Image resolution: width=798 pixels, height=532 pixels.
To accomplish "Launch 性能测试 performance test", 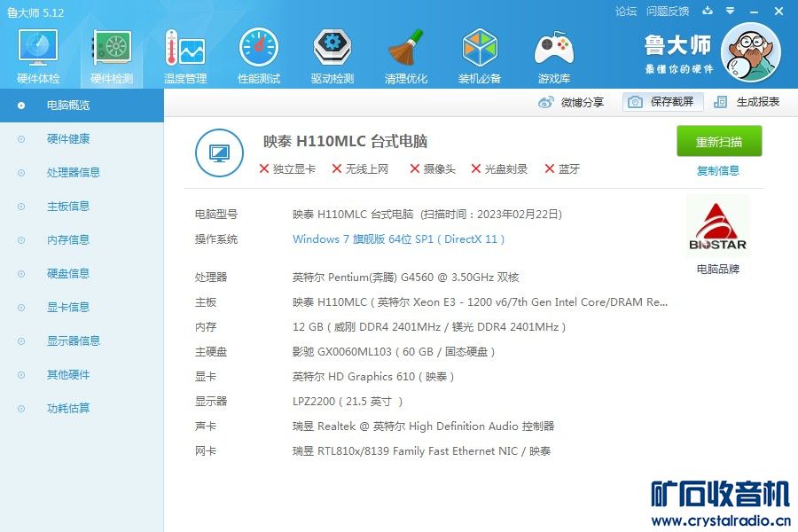I will click(259, 56).
